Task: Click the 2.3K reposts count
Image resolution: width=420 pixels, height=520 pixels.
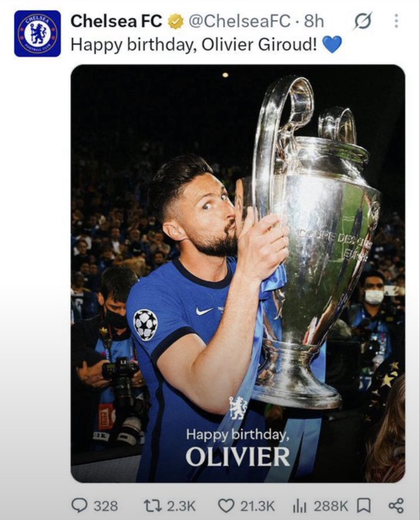Action: 181,506
